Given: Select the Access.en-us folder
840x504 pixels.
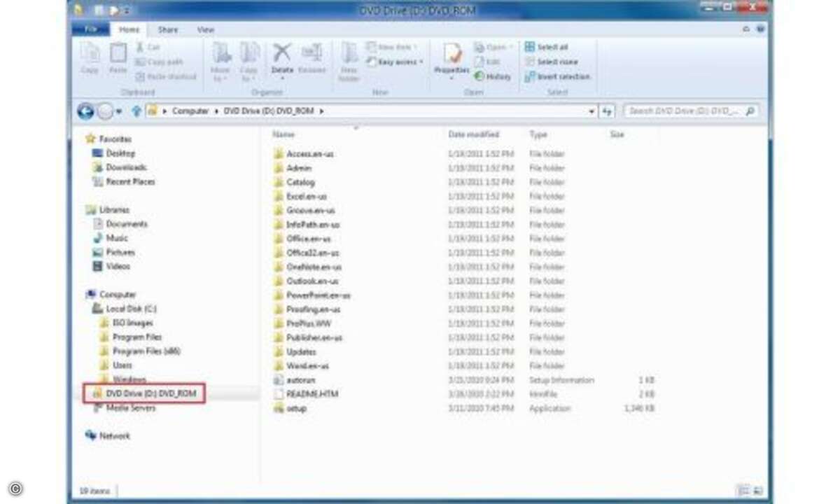Looking at the screenshot, I should click(302, 154).
